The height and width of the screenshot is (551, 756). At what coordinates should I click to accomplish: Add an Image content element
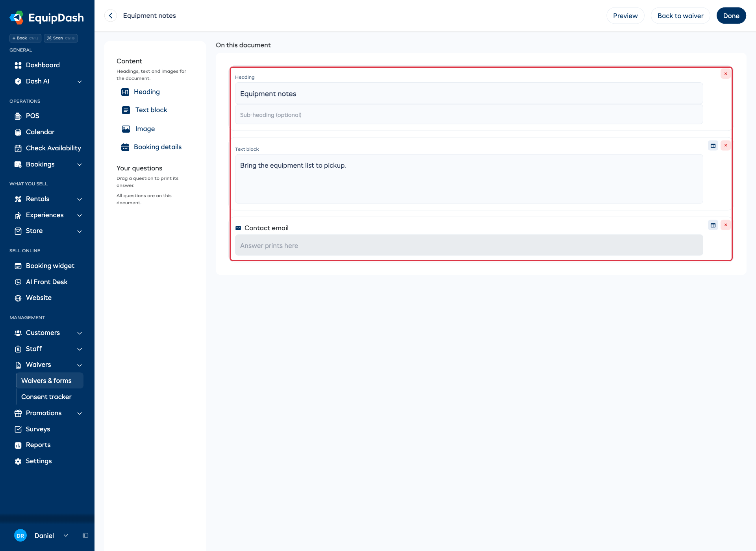click(x=138, y=129)
